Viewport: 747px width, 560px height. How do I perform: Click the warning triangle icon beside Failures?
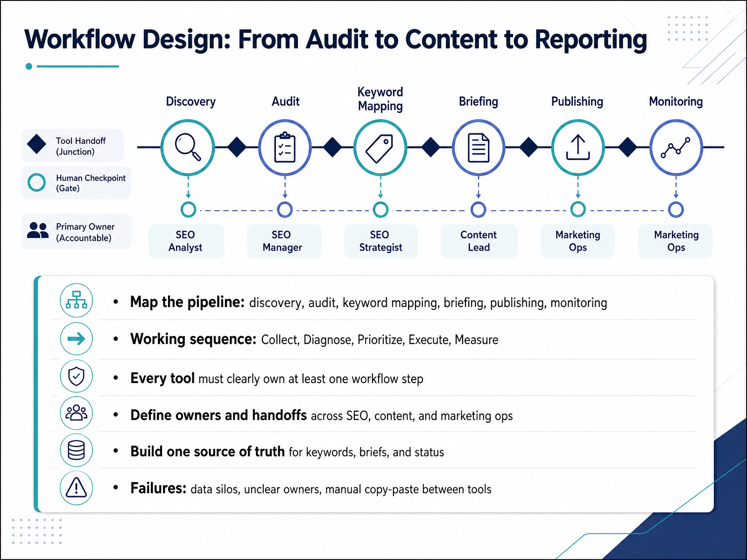pos(77,488)
